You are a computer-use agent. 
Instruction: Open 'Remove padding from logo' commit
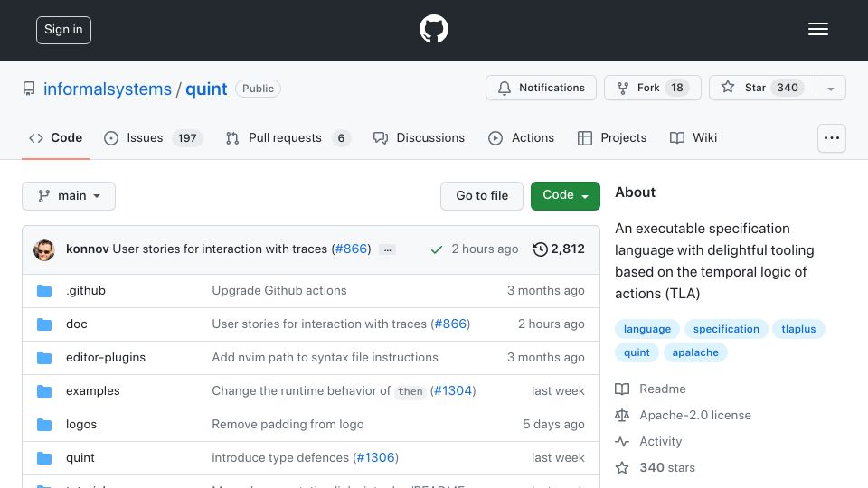click(x=288, y=425)
